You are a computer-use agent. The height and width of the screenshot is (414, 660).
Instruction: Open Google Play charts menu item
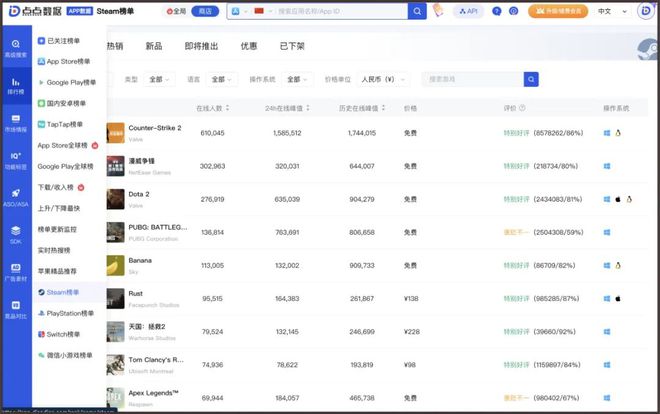point(67,82)
